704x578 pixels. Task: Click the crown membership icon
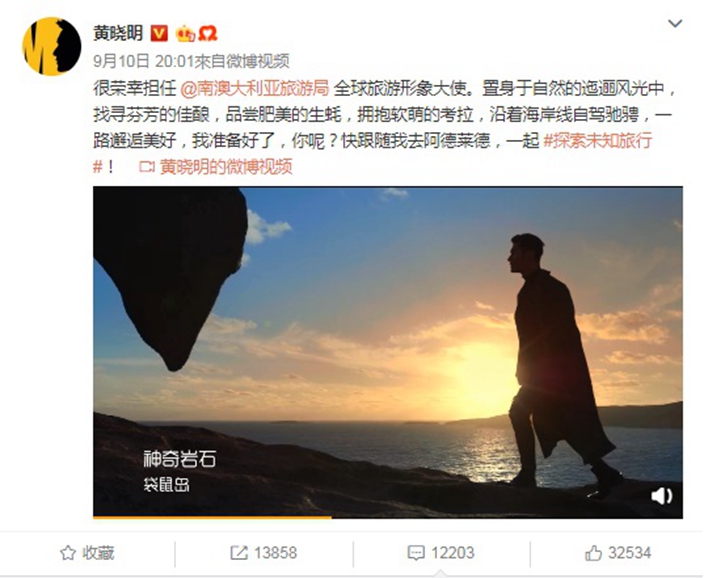point(185,34)
